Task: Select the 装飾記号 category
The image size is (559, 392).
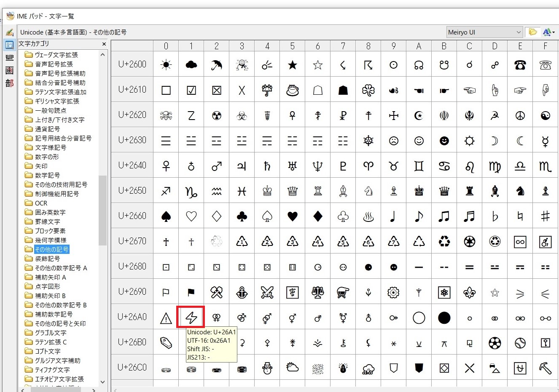Action: click(47, 259)
